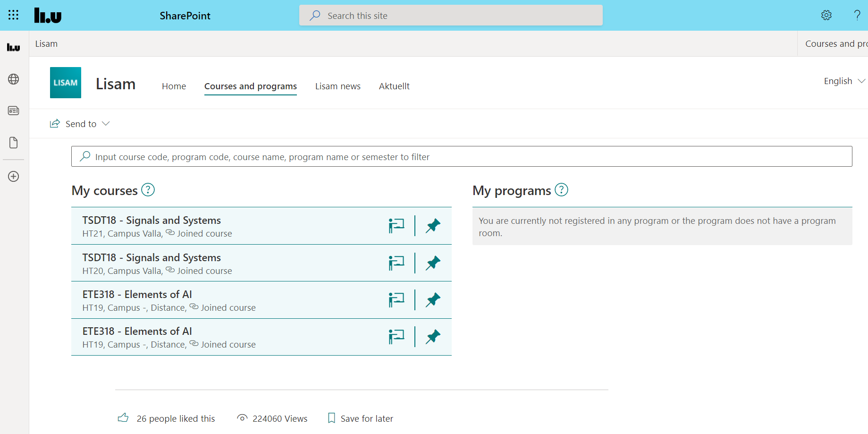This screenshot has width=868, height=434.
Task: Click the Lisam breadcrumb link
Action: click(x=46, y=44)
